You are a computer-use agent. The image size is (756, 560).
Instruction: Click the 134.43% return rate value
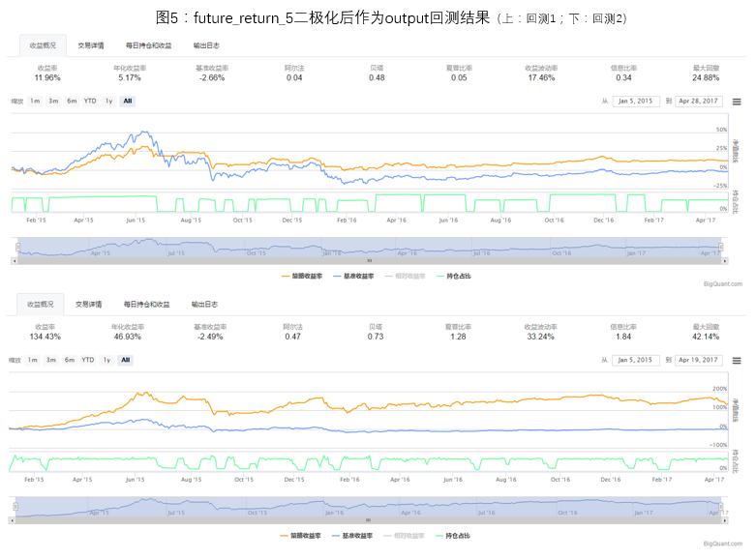click(45, 337)
